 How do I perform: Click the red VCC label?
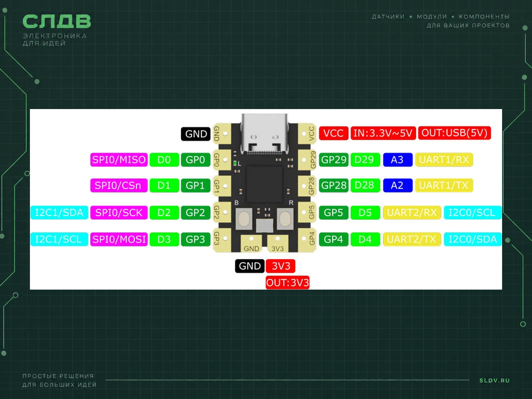pos(333,133)
